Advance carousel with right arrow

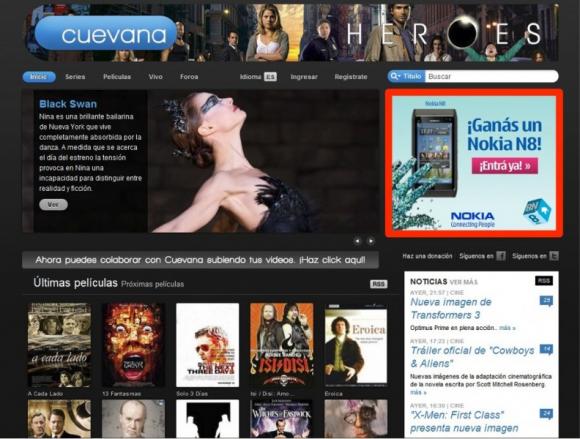click(370, 241)
